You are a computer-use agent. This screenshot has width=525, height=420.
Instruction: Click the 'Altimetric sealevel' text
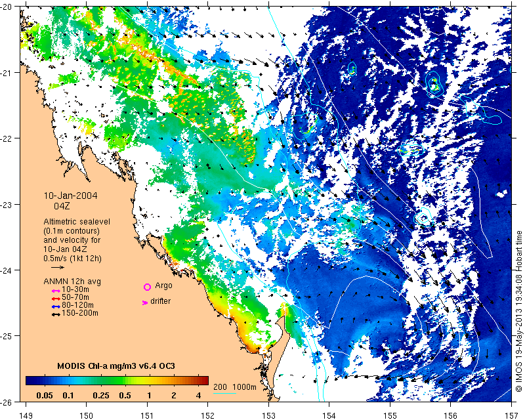pyautogui.click(x=77, y=222)
